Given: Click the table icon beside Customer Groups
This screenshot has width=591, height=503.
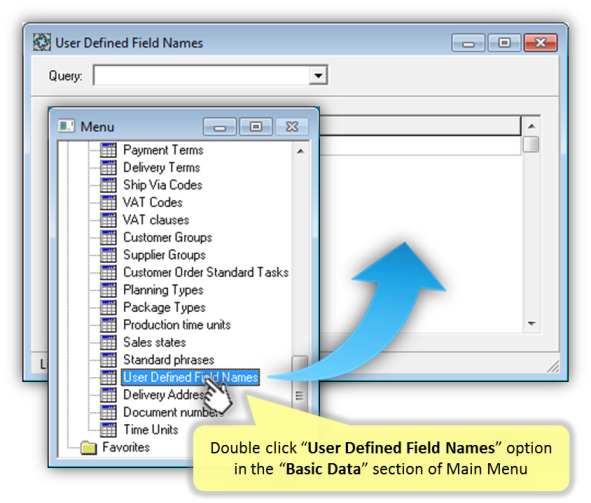Looking at the screenshot, I should (x=108, y=237).
